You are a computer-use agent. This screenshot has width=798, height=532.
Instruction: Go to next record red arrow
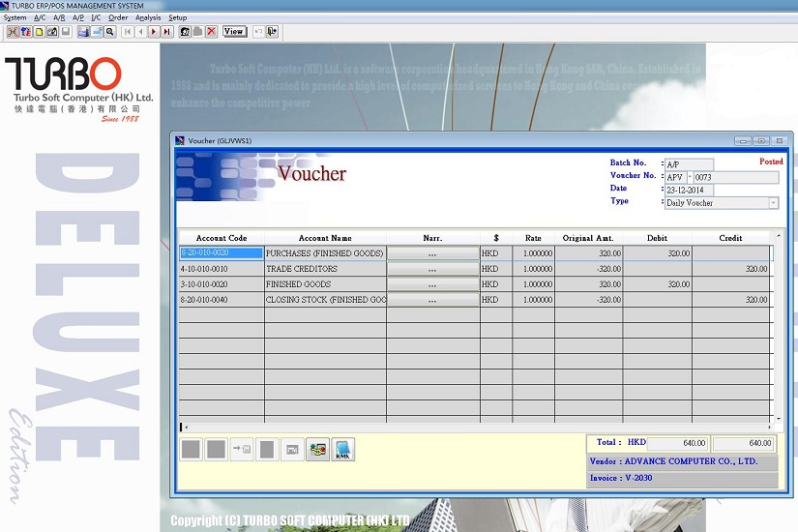tap(154, 32)
